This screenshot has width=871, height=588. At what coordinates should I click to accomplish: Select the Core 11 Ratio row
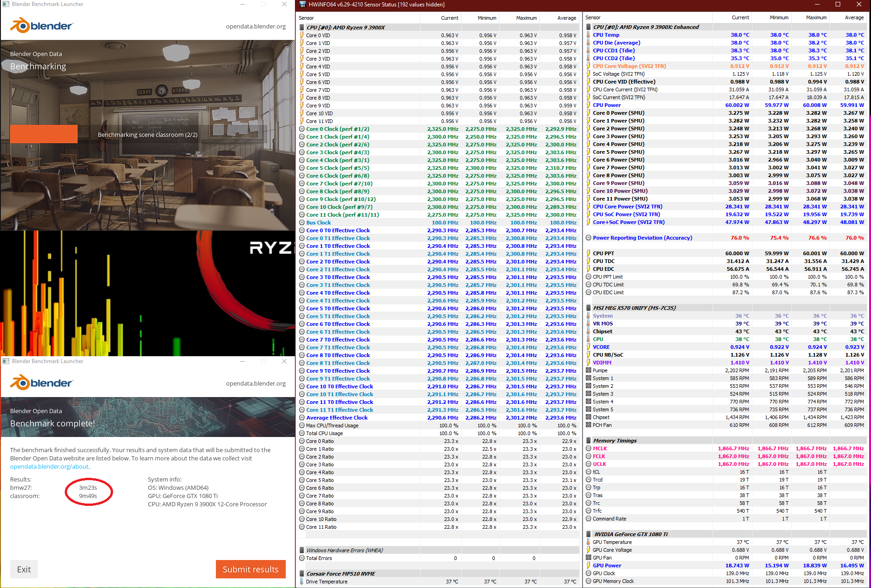438,527
